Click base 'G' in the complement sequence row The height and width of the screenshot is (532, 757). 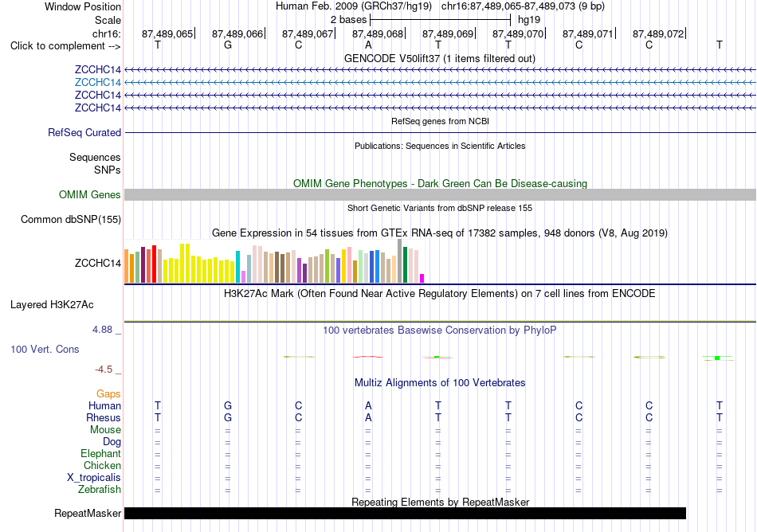coord(228,45)
